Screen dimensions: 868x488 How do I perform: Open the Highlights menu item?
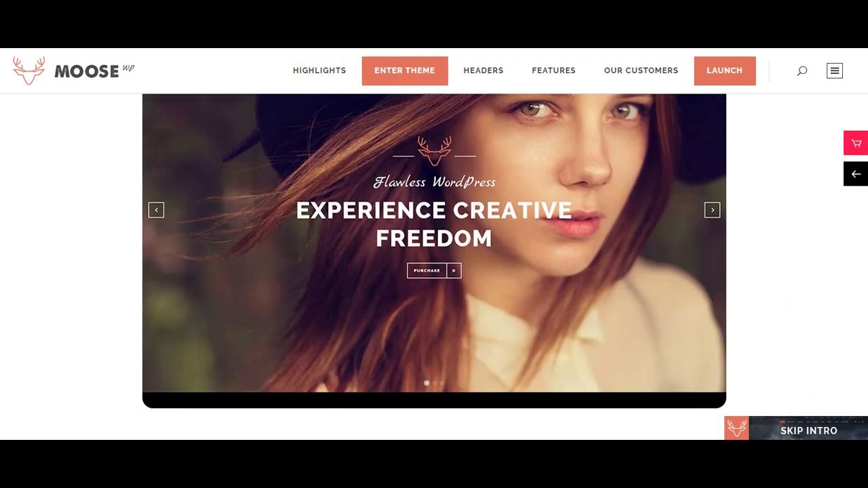(x=319, y=70)
